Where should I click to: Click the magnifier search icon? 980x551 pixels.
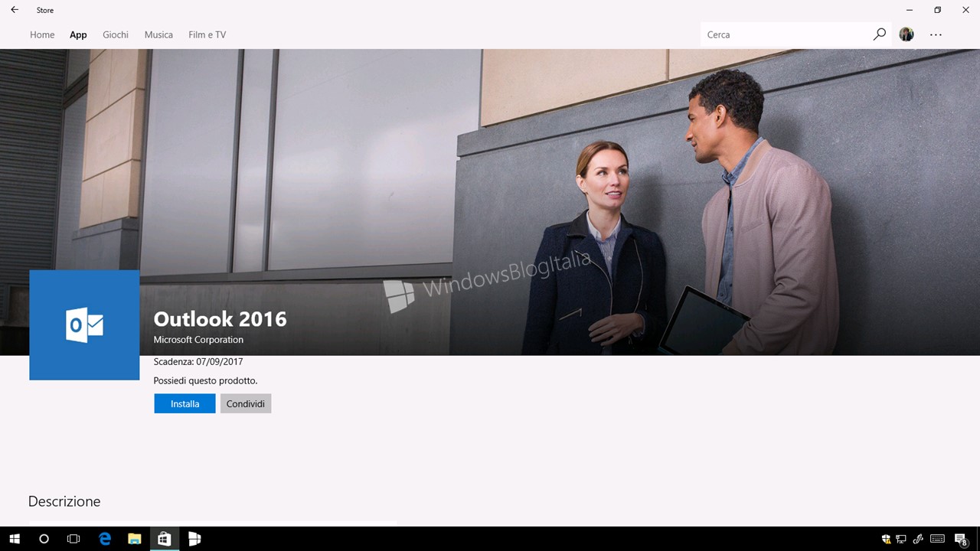pos(880,34)
